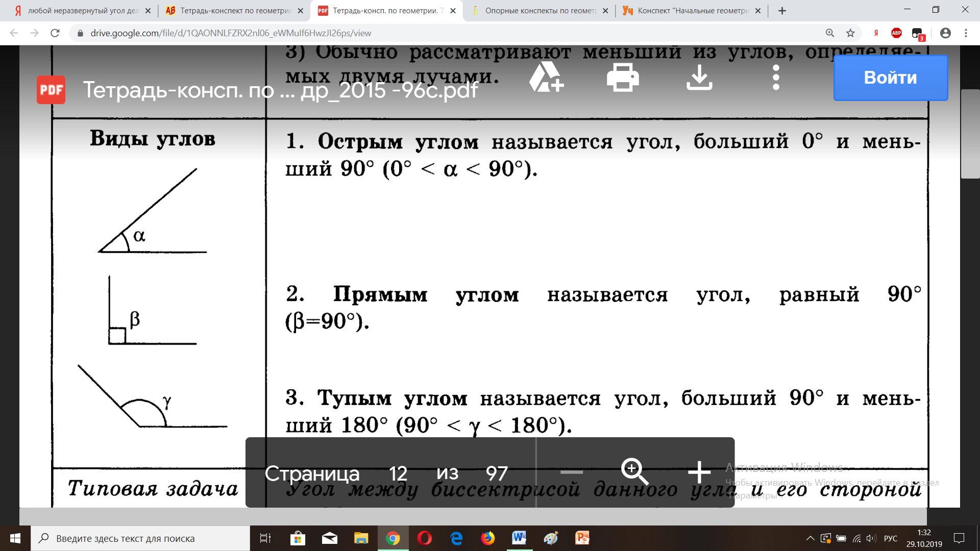Image resolution: width=980 pixels, height=551 pixels.
Task: Click the heading 'Виды углов'
Action: pos(153,138)
